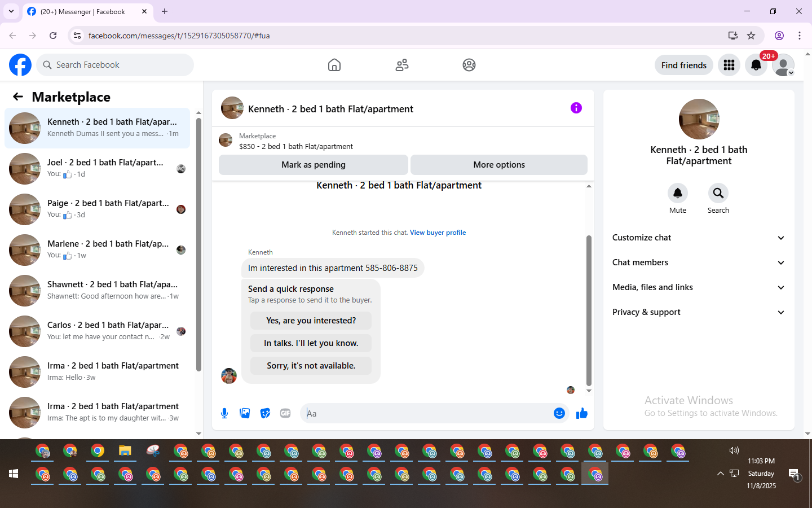Open Carlos's conversation in list
Image resolution: width=812 pixels, height=508 pixels.
pos(98,331)
